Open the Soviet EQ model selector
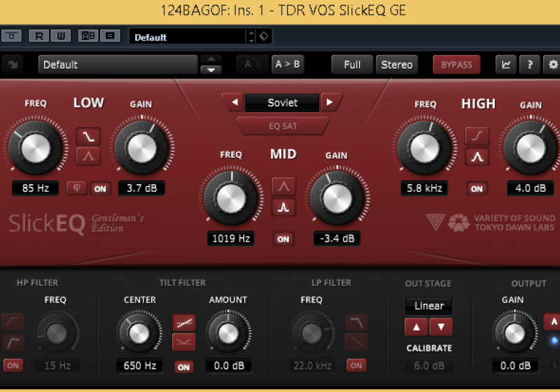 (x=282, y=103)
